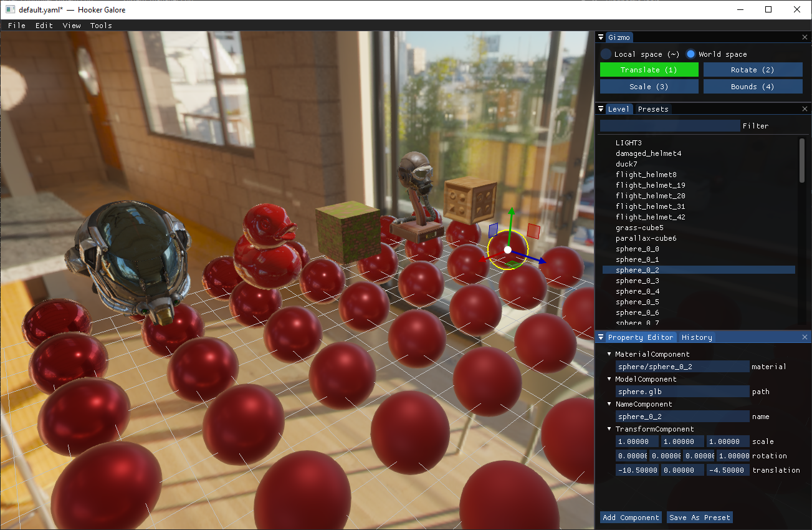Select Local space radio button

click(606, 54)
